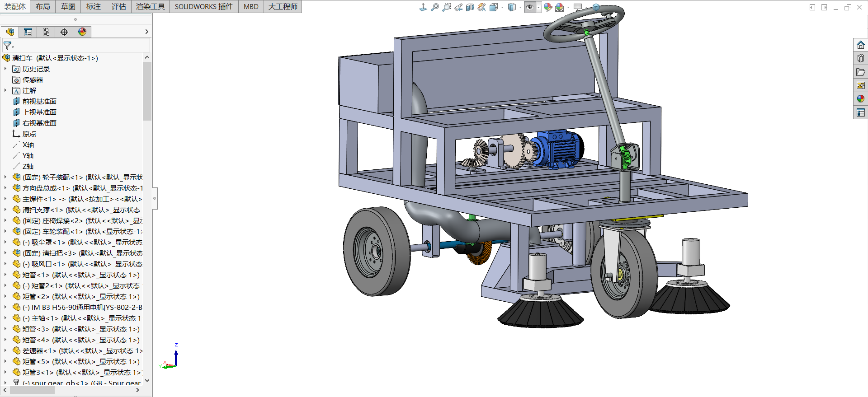
Task: Open the MBD tab
Action: tap(251, 6)
